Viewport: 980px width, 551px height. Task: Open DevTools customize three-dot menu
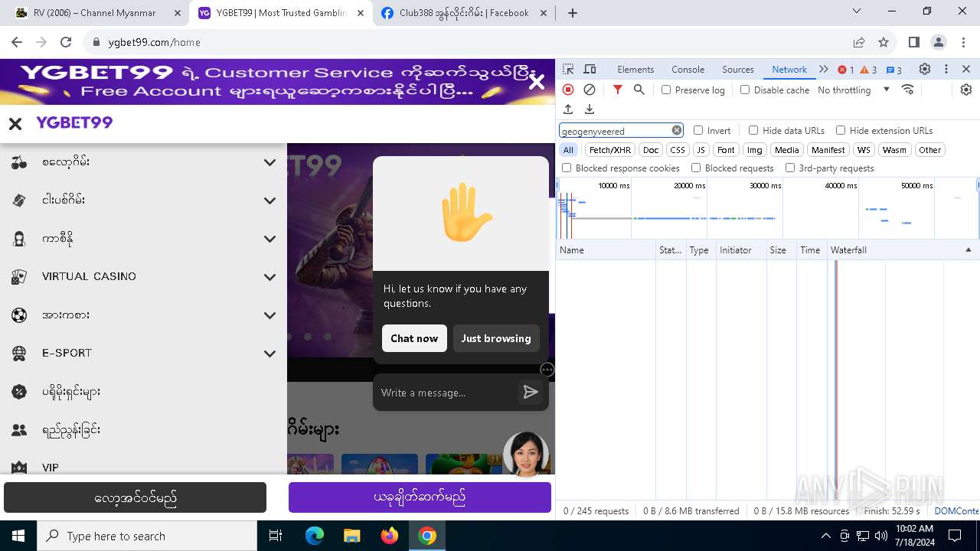(x=946, y=69)
